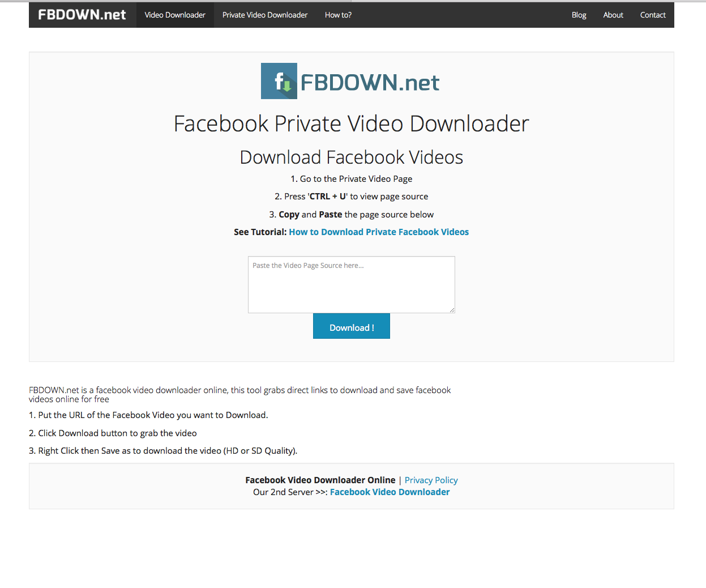Visit the Facebook Video Downloader 2nd server link
Viewport: 706px width, 588px height.
pyautogui.click(x=390, y=492)
